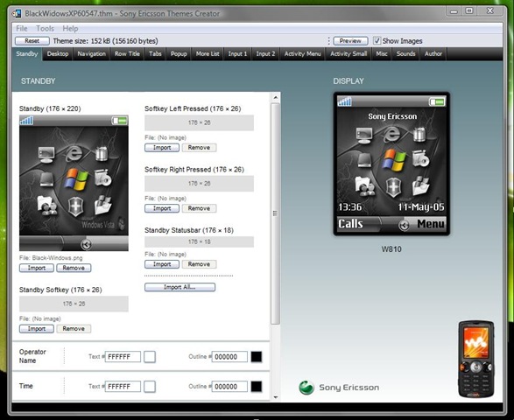
Task: Click the Windows logo in display preview
Action: click(x=395, y=160)
